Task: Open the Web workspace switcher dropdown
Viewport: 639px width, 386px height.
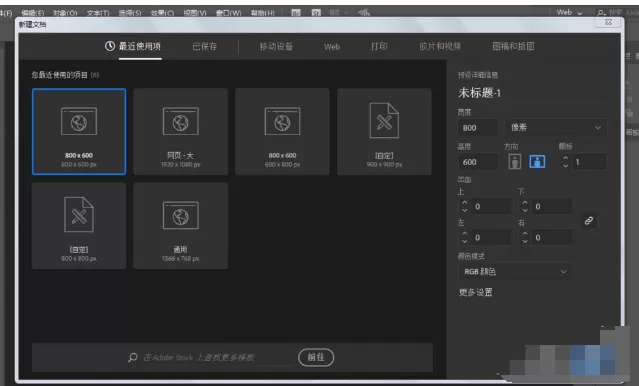Action: [x=569, y=12]
